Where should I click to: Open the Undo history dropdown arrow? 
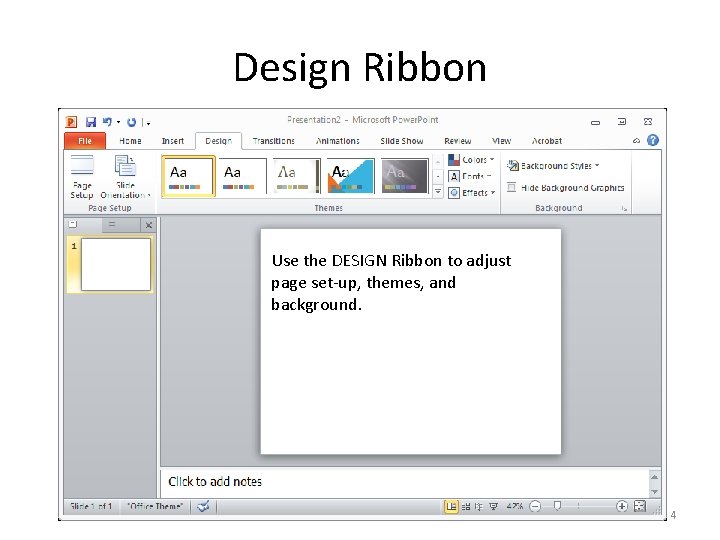click(x=118, y=122)
